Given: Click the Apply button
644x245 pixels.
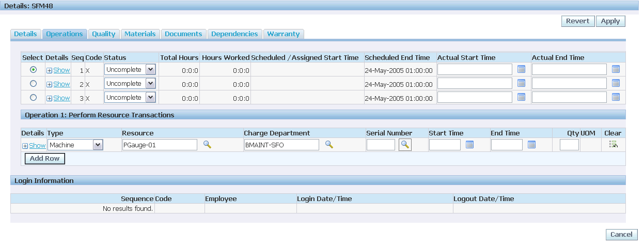Looking at the screenshot, I should coord(610,21).
